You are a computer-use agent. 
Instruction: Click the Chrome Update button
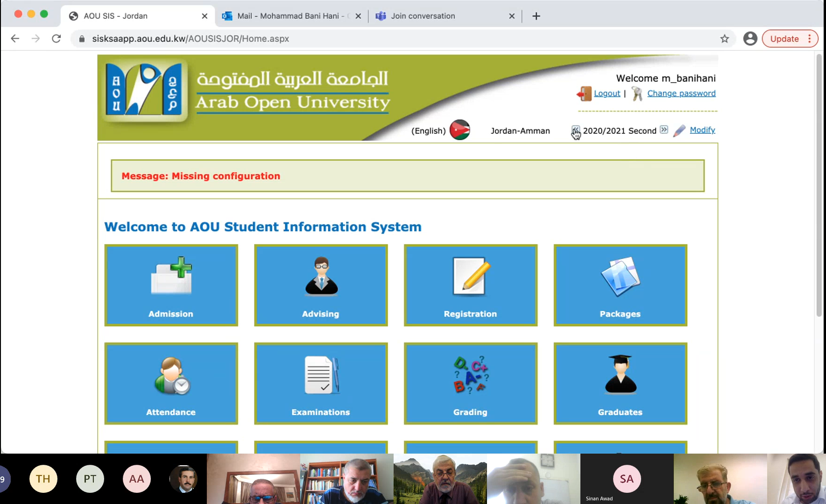point(784,39)
